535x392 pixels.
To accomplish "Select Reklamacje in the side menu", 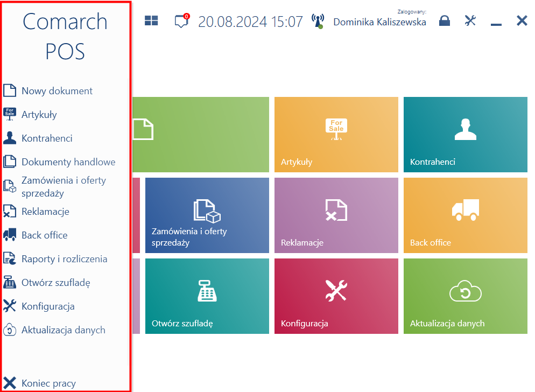I will (45, 212).
